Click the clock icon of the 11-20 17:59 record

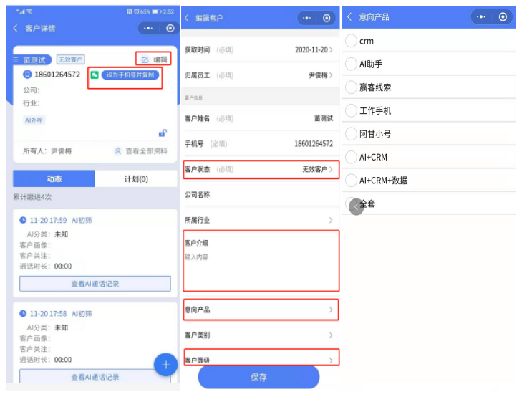(23, 220)
